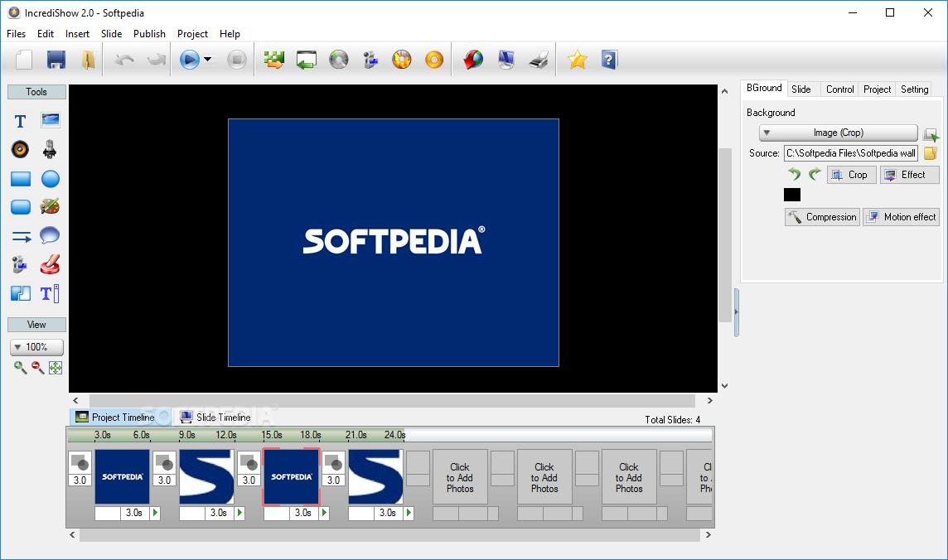Select the Arrow line tool
The width and height of the screenshot is (948, 560).
[22, 237]
